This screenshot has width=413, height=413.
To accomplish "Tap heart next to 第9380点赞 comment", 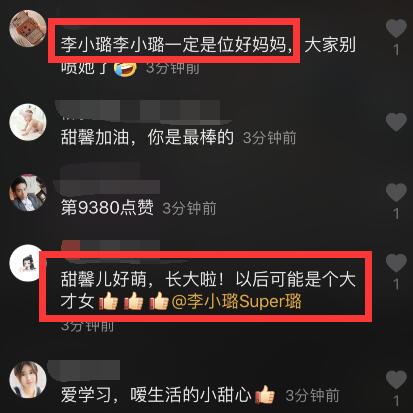I will tap(396, 192).
